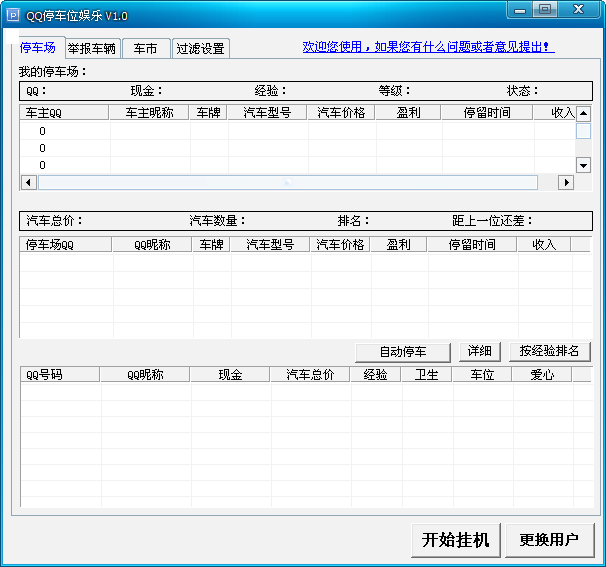Viewport: 606px width, 567px height.
Task: Click the QQ号码 column header
Action: [x=60, y=374]
